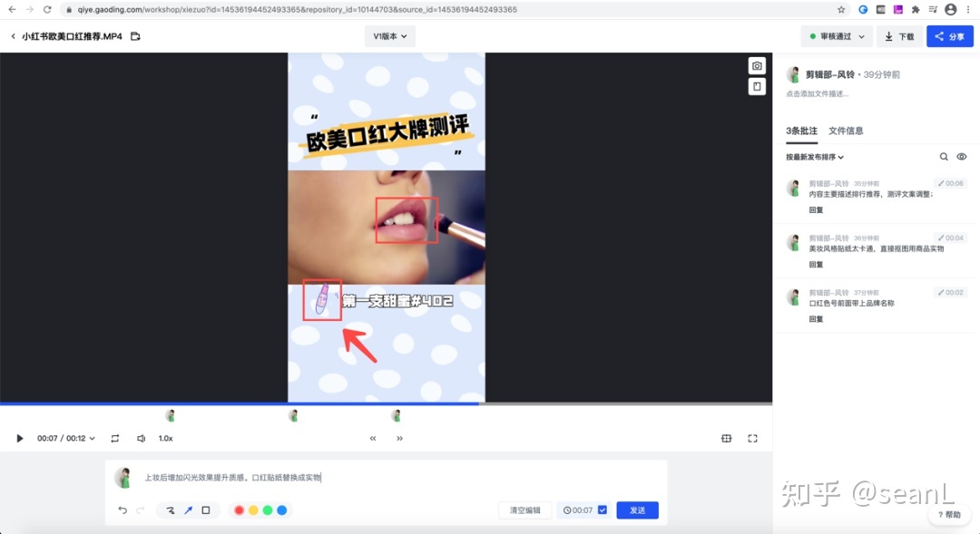
Task: Switch to the 文件信息 tab
Action: click(x=846, y=130)
